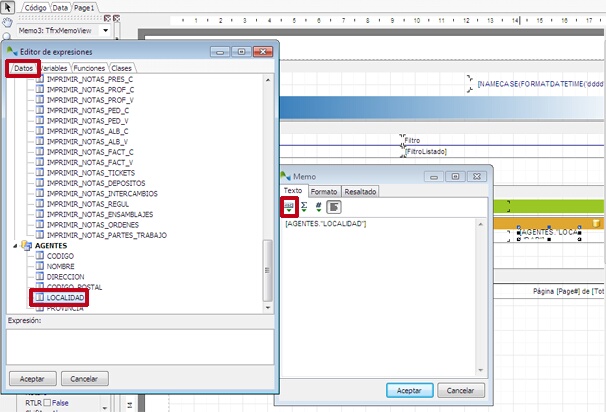Click field icon beside IMPRIMIR_NOTAS_TICKETS

(39, 172)
